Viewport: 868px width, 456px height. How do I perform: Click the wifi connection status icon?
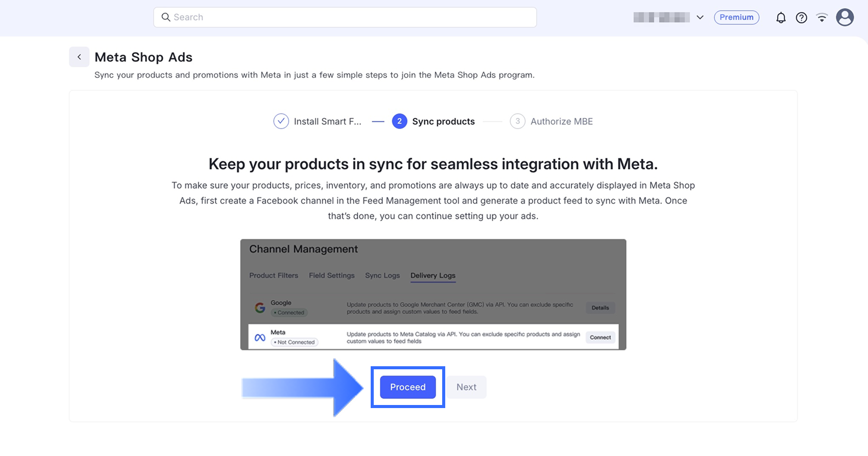pyautogui.click(x=822, y=18)
